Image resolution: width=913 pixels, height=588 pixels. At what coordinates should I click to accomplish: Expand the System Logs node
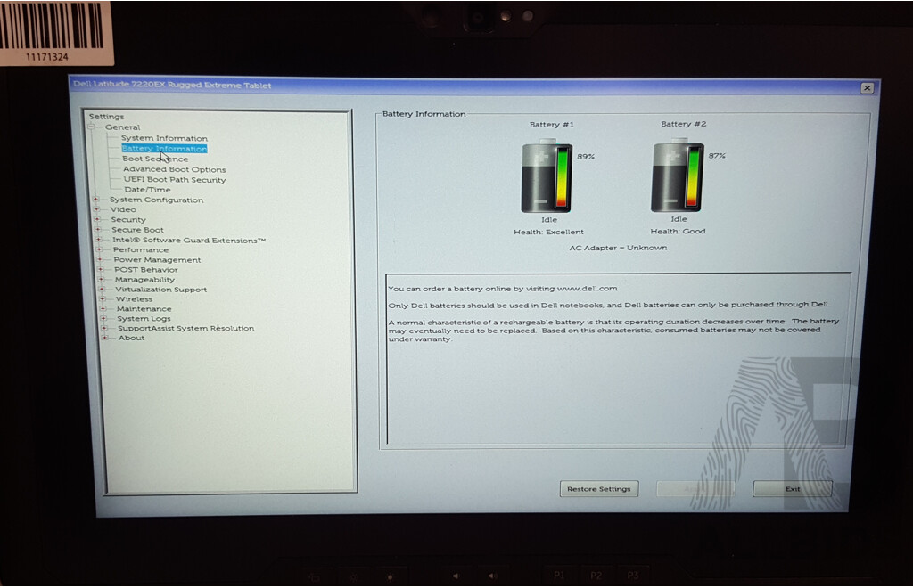tap(103, 318)
